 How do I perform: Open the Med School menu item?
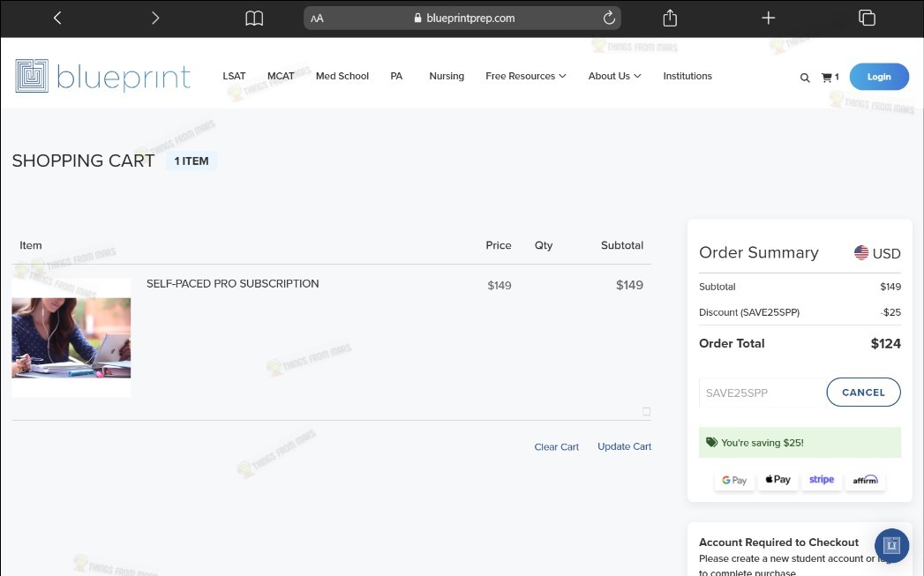tap(342, 76)
